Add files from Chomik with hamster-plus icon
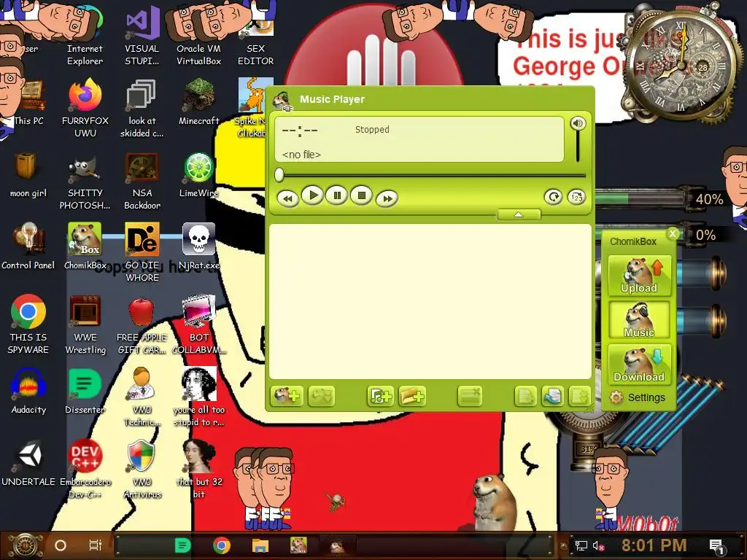Viewport: 747px width, 560px height. click(x=287, y=396)
